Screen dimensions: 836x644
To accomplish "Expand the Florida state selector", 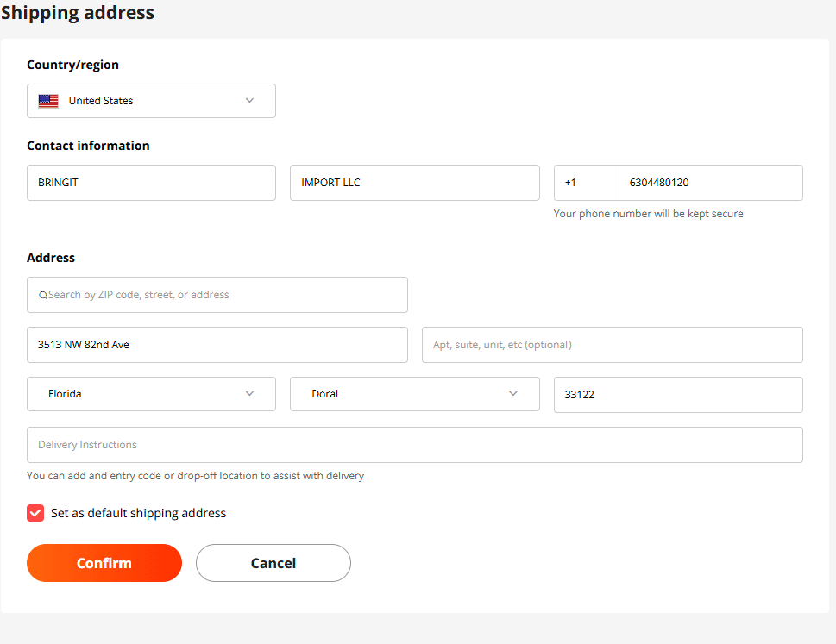I will coord(152,394).
